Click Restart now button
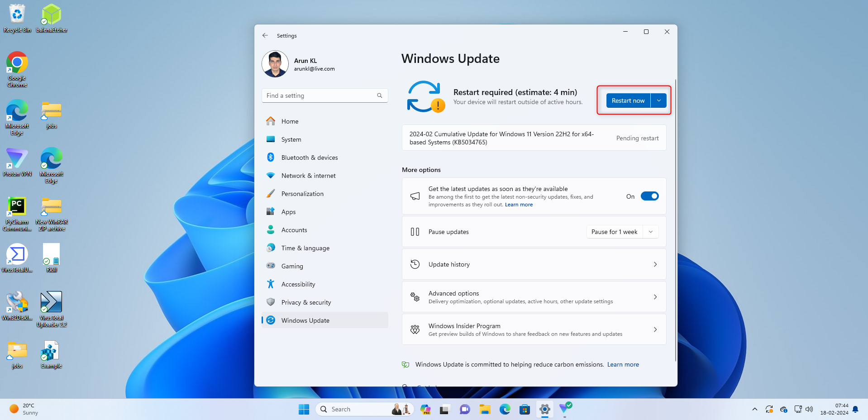Image resolution: width=868 pixels, height=420 pixels. 628,100
